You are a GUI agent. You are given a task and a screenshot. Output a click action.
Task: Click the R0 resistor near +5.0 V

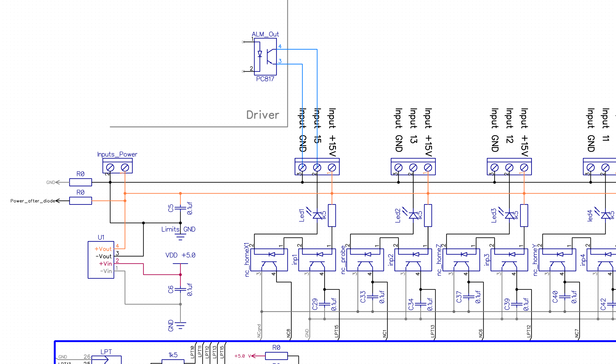coord(276,356)
